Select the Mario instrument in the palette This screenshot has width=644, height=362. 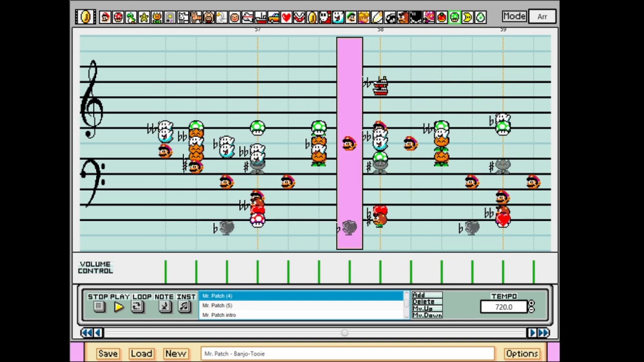click(x=105, y=17)
